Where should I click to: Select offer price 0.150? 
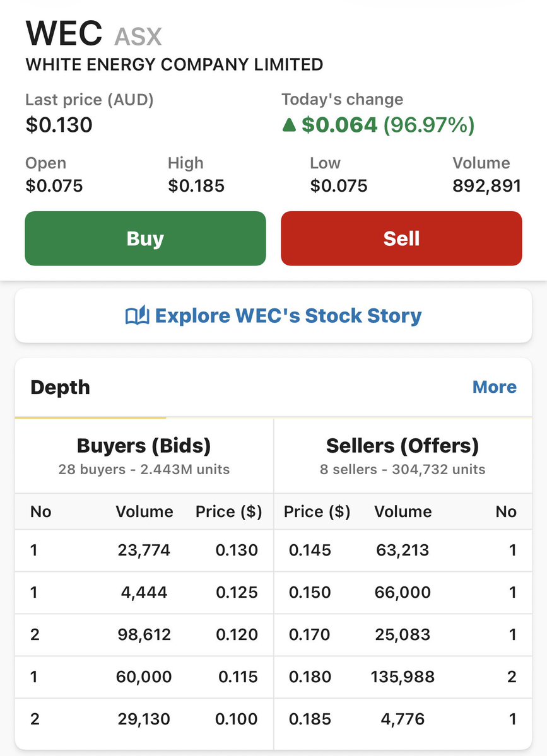(x=310, y=592)
